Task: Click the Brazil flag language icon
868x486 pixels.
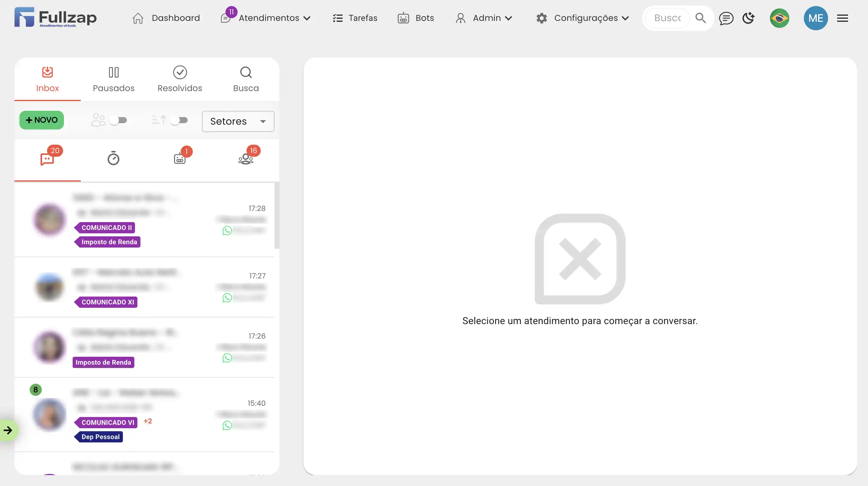Action: (779, 18)
